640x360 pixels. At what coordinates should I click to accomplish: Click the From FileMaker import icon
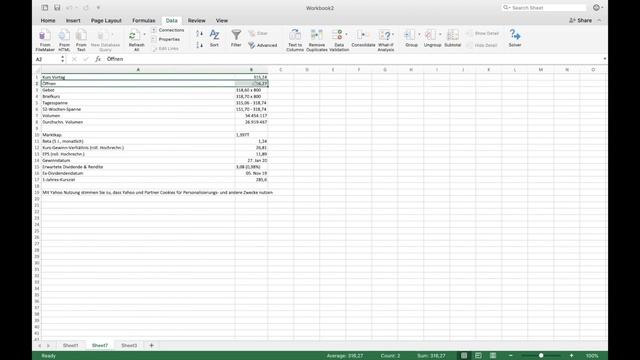[x=44, y=36]
